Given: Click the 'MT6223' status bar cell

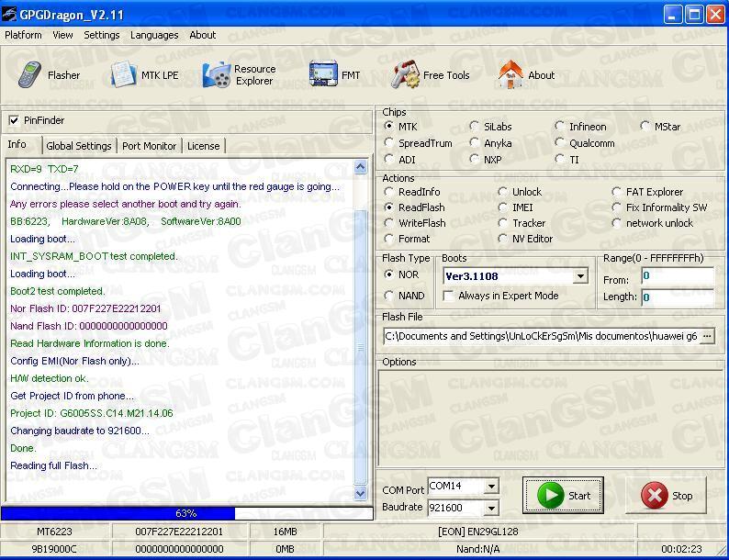Looking at the screenshot, I should tap(54, 532).
